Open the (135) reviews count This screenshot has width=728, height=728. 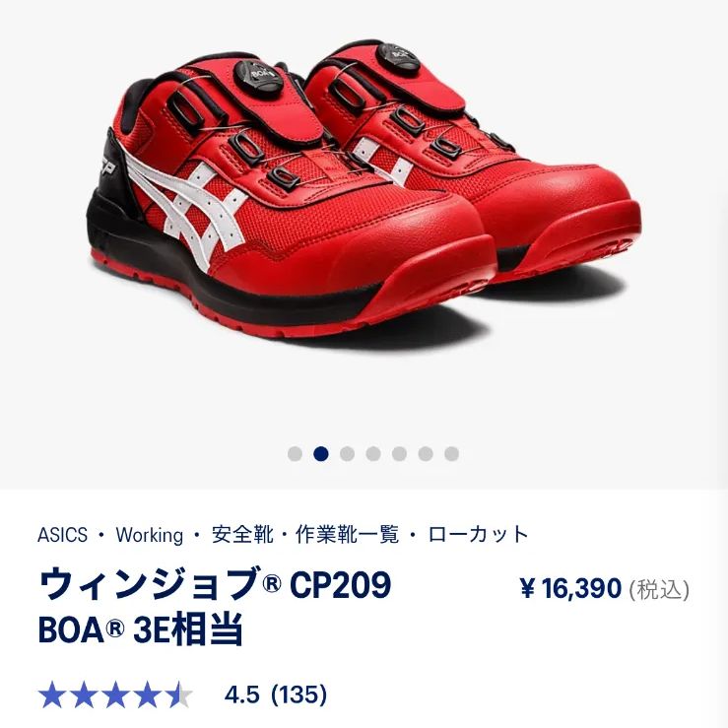(x=298, y=695)
